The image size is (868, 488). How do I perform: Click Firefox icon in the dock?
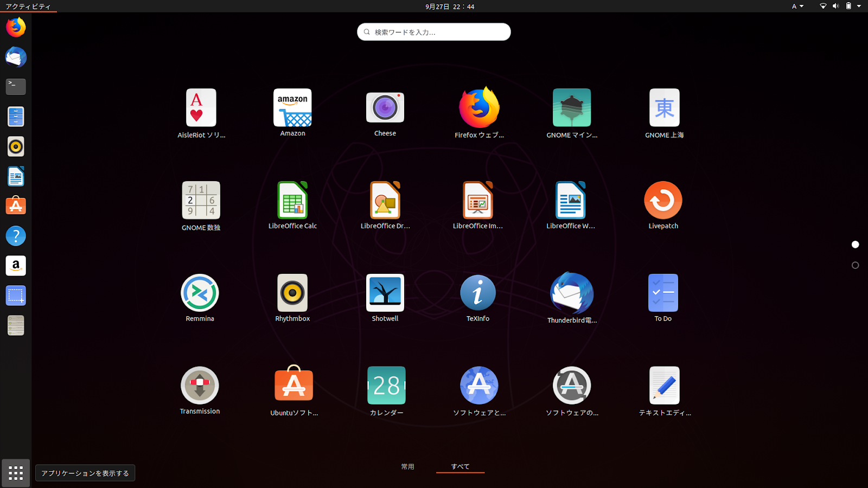coord(16,27)
